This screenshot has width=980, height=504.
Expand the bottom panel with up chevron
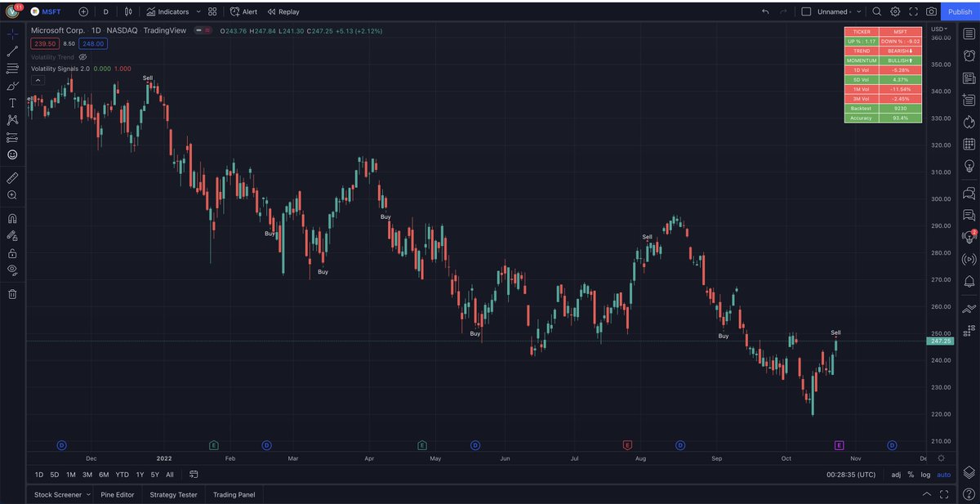pos(926,494)
